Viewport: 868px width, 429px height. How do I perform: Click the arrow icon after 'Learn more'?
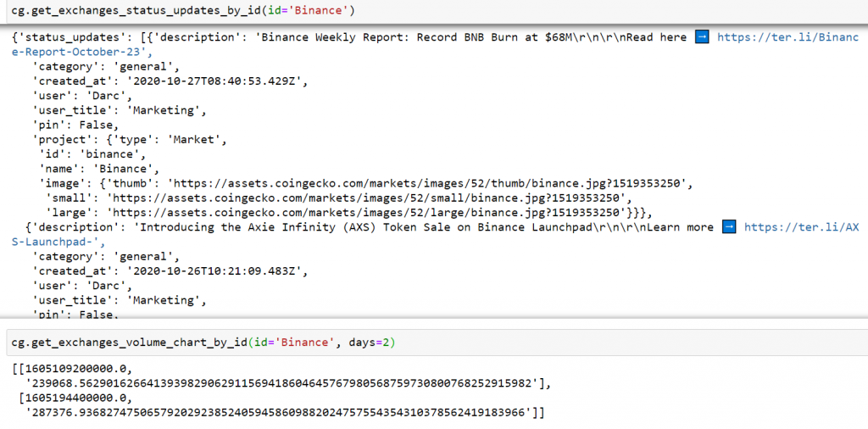[729, 227]
